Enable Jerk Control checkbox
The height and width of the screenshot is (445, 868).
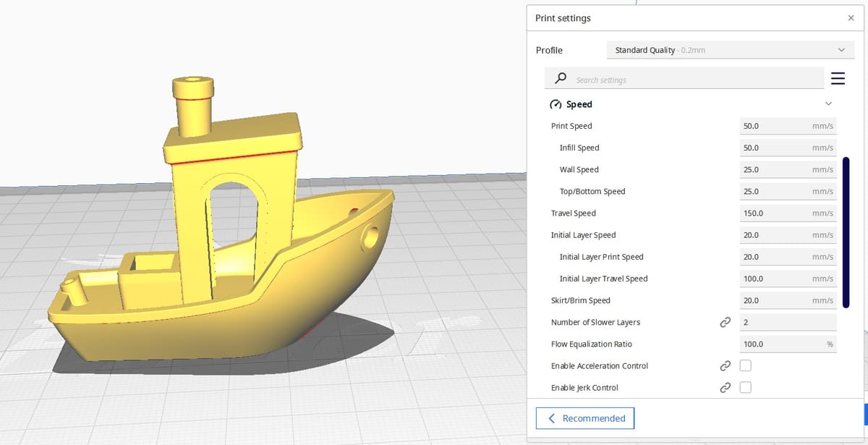click(x=746, y=387)
